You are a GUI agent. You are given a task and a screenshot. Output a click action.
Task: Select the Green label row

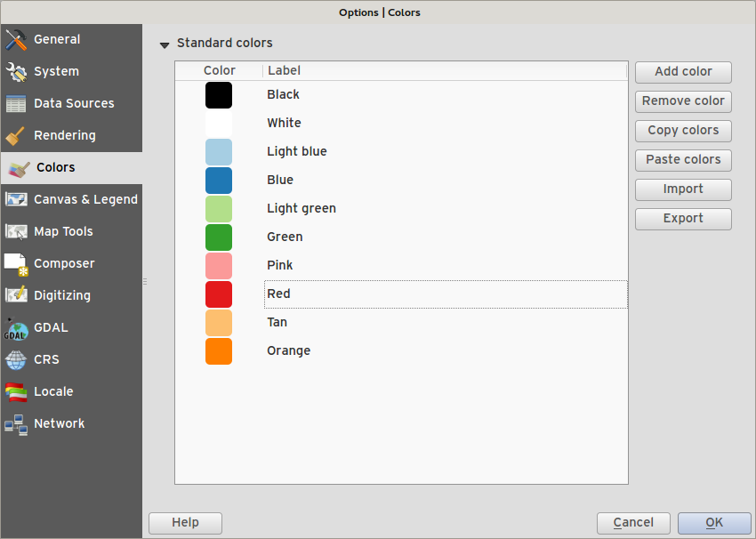point(285,237)
